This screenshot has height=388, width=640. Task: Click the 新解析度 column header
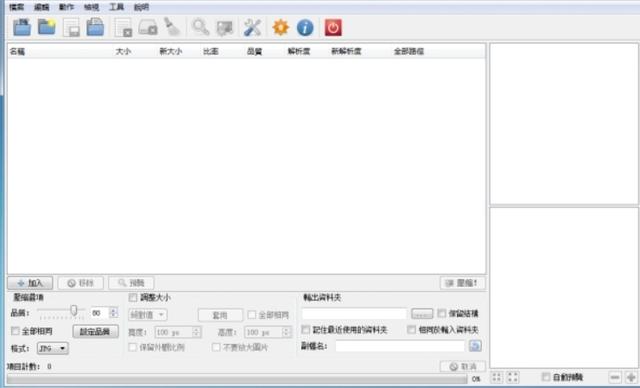coord(346,51)
